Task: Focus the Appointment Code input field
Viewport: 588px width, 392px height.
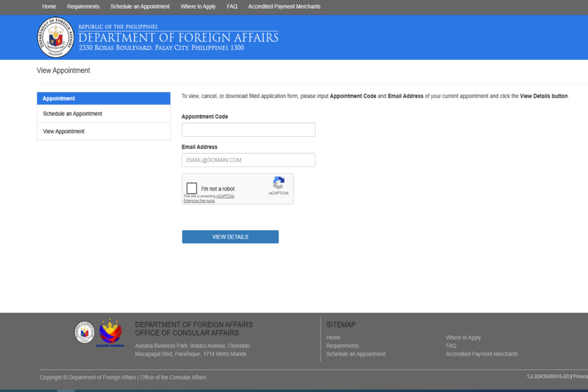Action: click(248, 130)
